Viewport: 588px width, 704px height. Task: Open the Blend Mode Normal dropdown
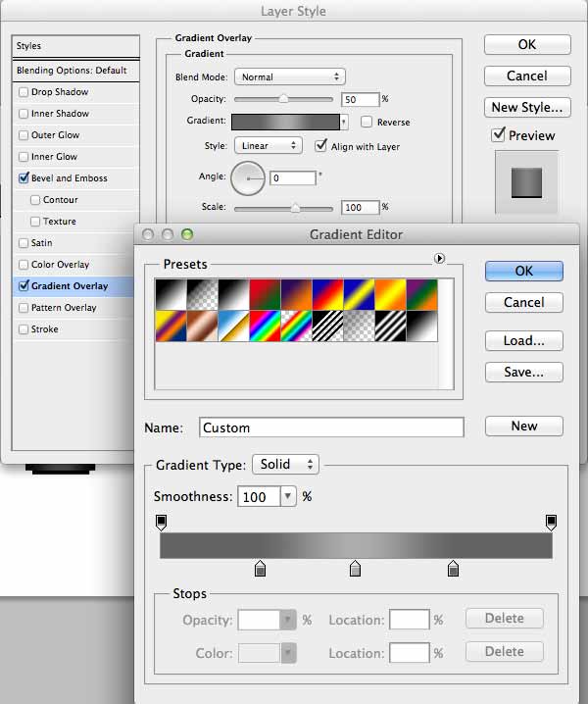pos(290,76)
